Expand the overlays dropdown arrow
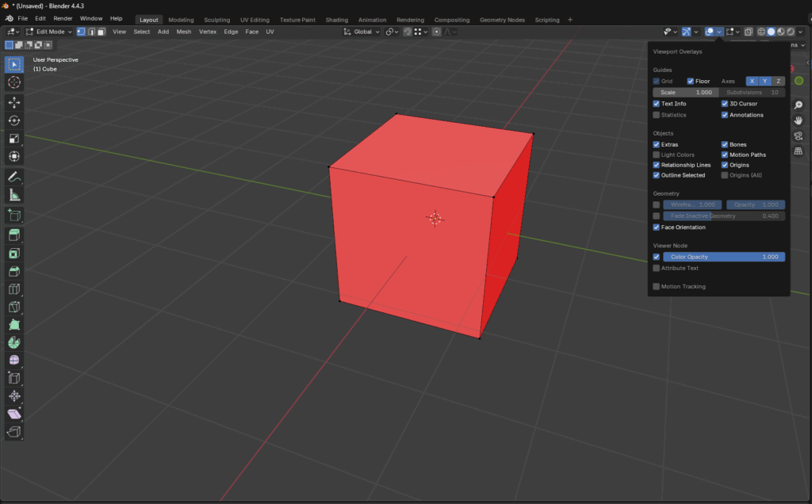This screenshot has height=504, width=812. (x=718, y=32)
